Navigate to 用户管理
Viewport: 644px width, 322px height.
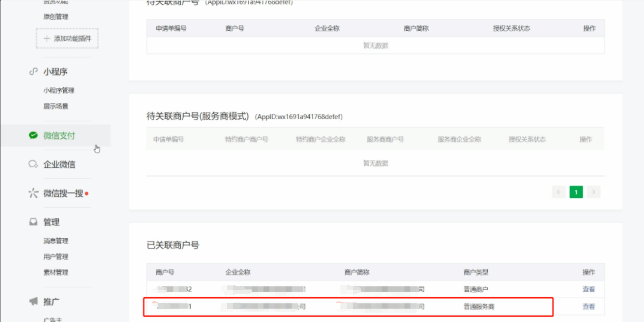click(x=56, y=257)
